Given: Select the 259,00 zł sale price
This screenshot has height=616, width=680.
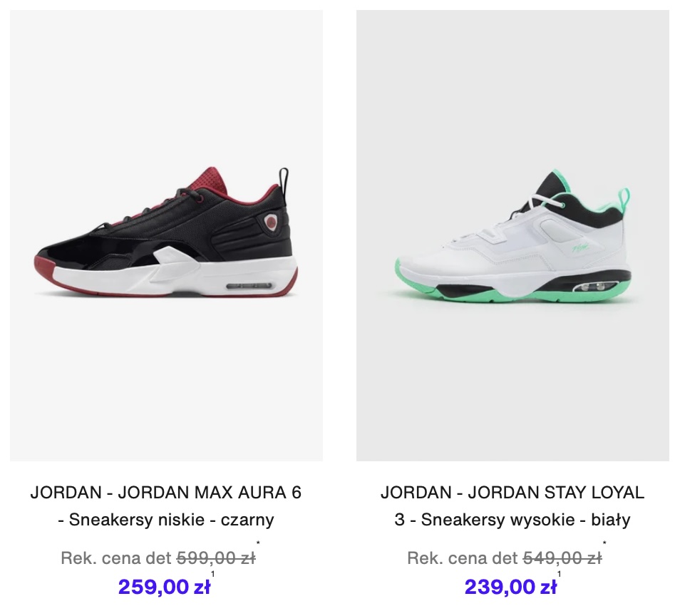Looking at the screenshot, I should pyautogui.click(x=164, y=587).
